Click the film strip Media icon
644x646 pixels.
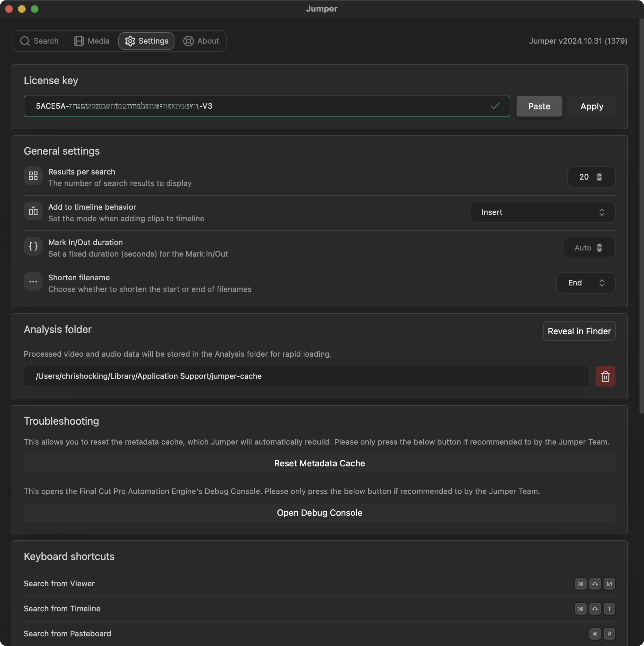coord(79,41)
